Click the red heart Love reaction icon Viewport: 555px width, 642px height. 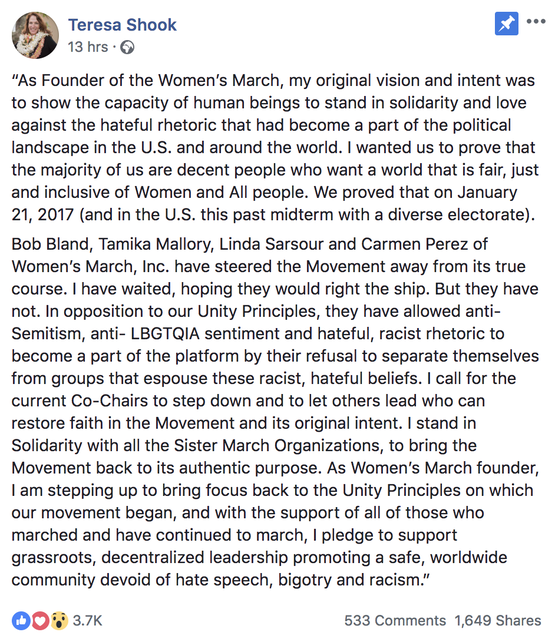pyautogui.click(x=40, y=621)
